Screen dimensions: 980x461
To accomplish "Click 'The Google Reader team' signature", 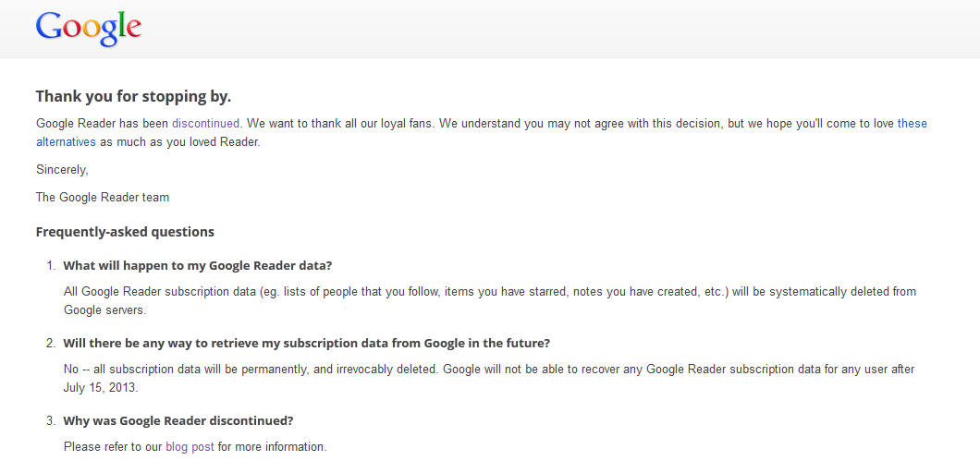I will coord(103,198).
